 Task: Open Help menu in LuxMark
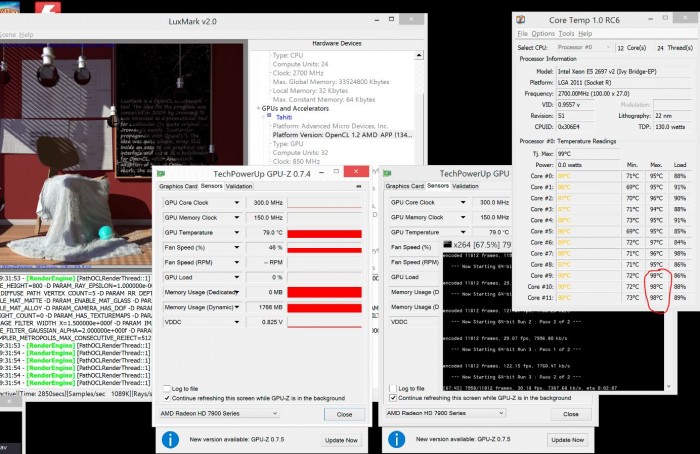point(26,34)
